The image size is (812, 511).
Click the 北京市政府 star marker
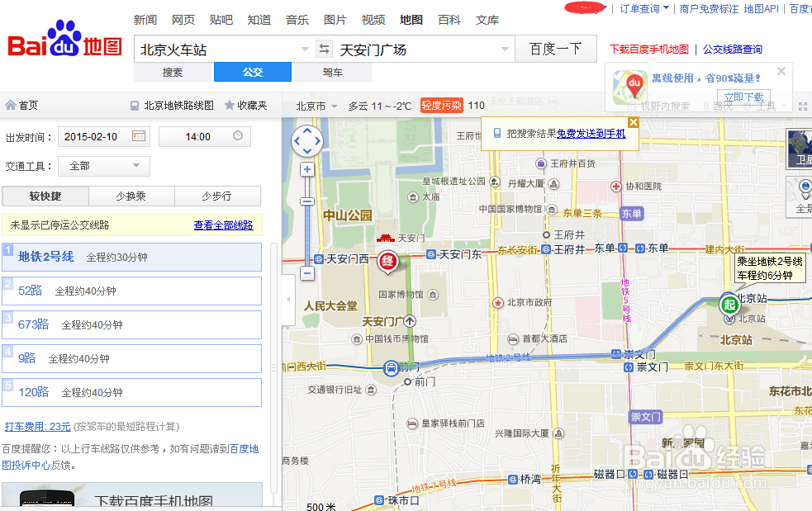(497, 302)
